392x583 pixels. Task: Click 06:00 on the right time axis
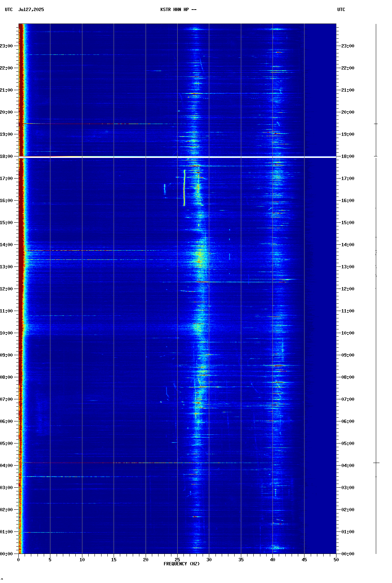[x=348, y=421]
